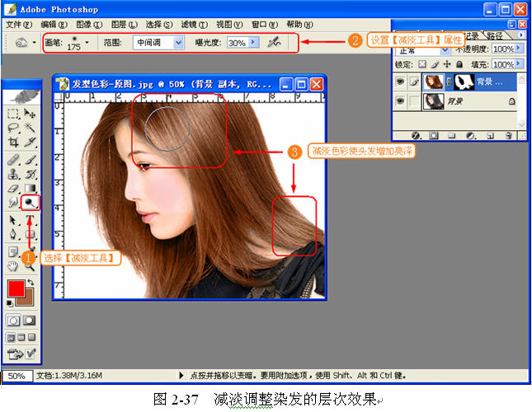Click the delete layer trash icon

coord(509,134)
